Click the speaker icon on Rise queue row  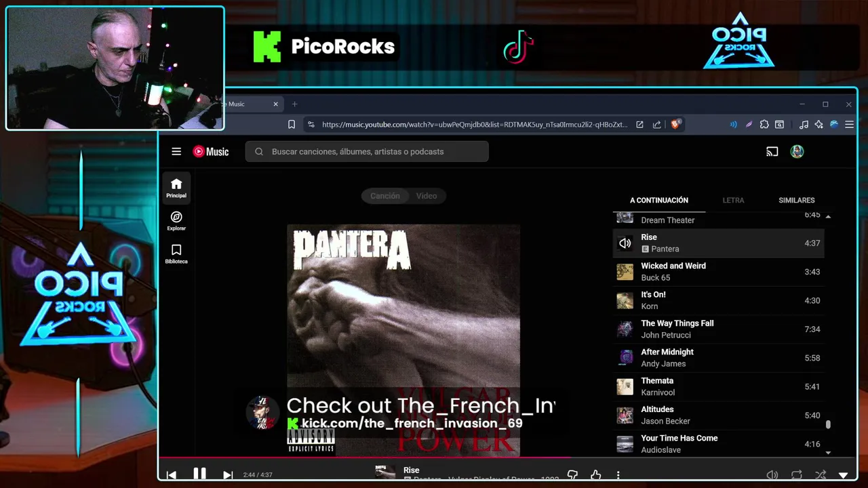coord(625,243)
